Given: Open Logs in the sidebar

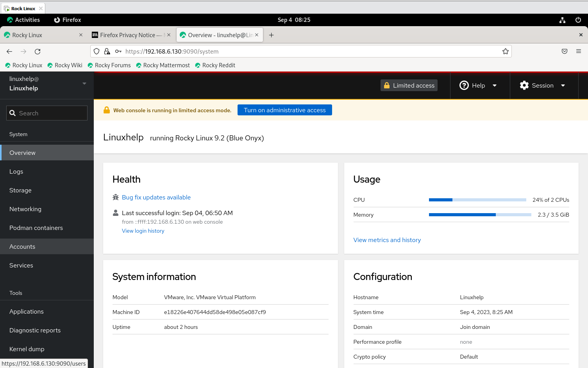Looking at the screenshot, I should pyautogui.click(x=47, y=171).
